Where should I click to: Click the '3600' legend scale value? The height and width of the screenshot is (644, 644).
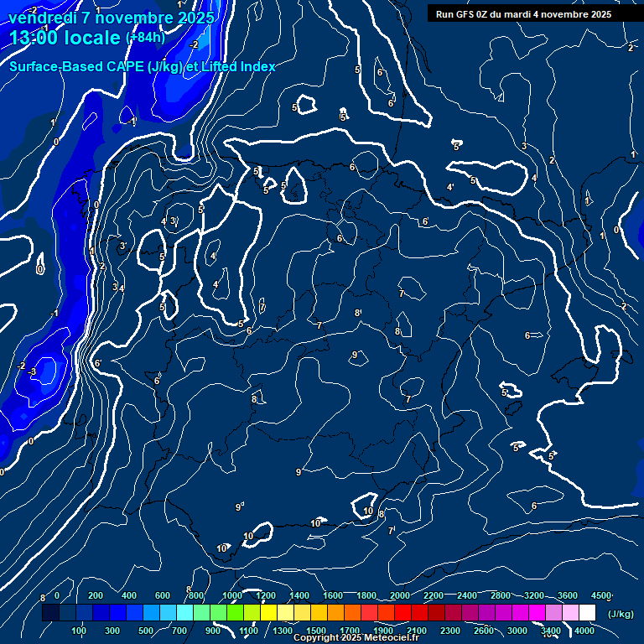[568, 595]
